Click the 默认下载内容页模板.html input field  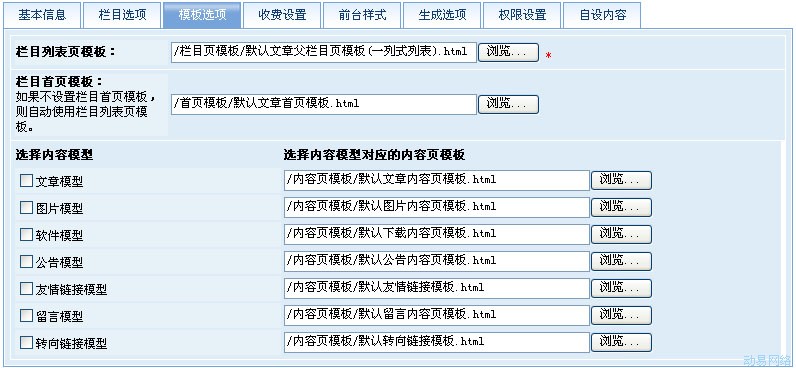pyautogui.click(x=437, y=234)
